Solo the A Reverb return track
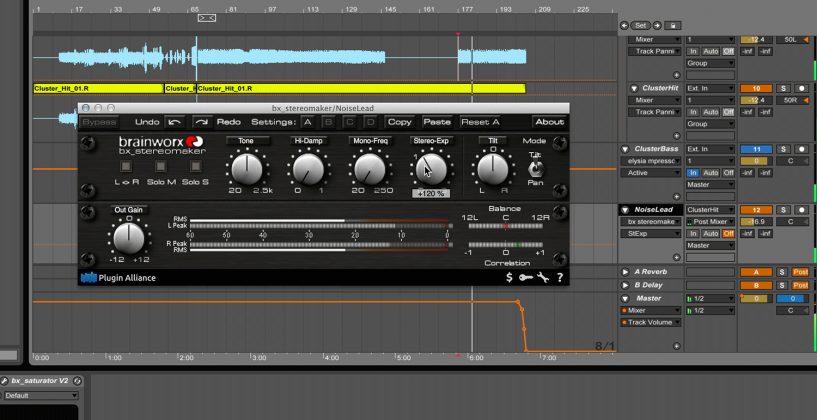Screen dimensions: 817x420 click(x=782, y=272)
